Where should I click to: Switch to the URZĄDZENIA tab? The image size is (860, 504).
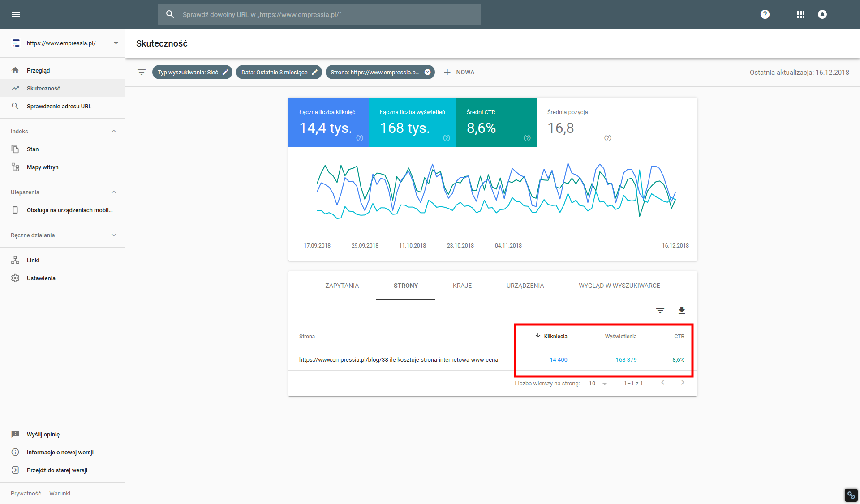[x=525, y=286]
